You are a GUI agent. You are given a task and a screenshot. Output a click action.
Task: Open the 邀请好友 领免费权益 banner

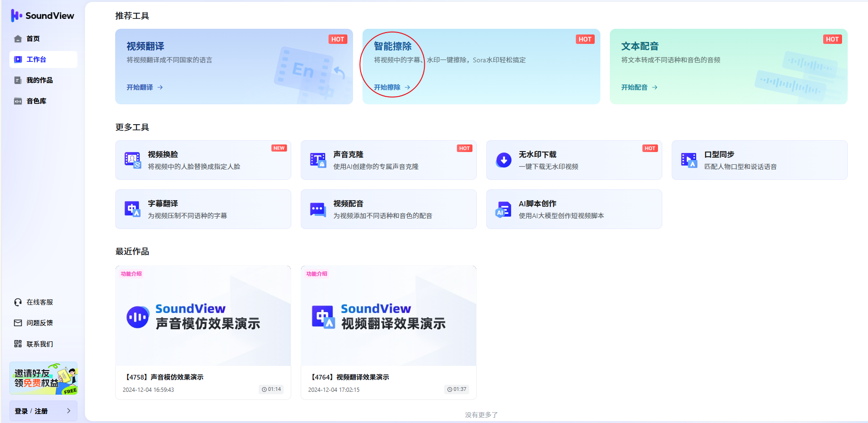click(43, 378)
